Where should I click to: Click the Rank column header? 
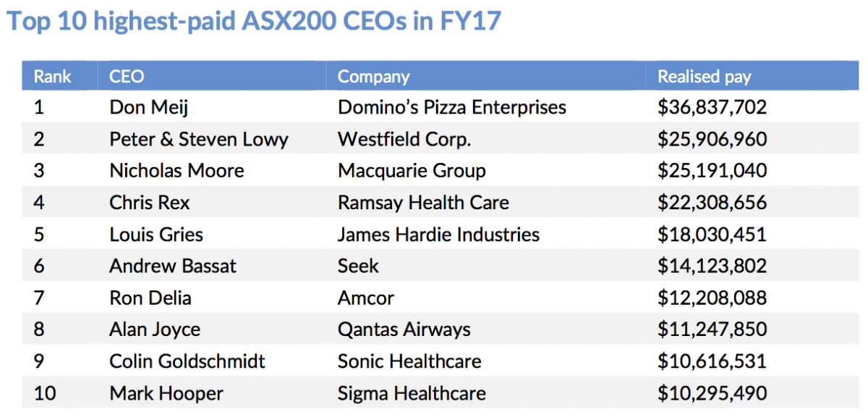click(52, 76)
